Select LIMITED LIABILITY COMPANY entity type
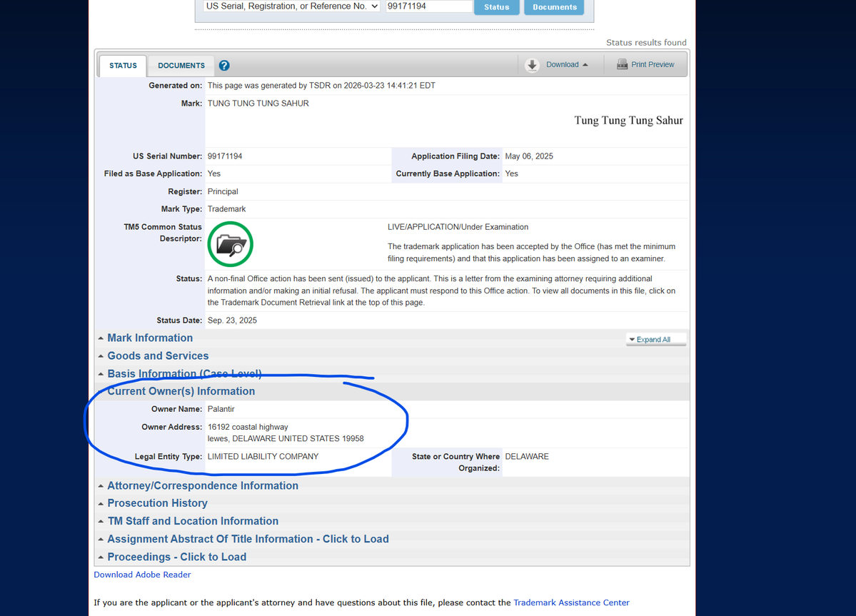856x616 pixels. point(263,456)
